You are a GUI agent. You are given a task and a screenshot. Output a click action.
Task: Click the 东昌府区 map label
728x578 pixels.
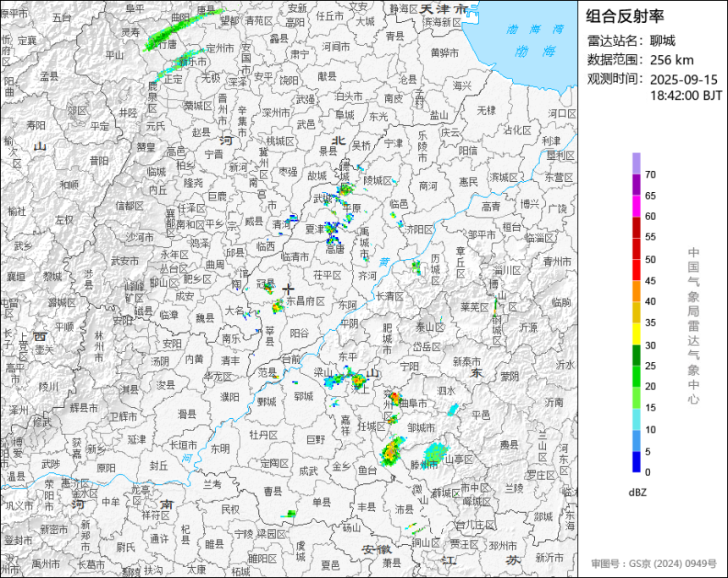pos(305,301)
